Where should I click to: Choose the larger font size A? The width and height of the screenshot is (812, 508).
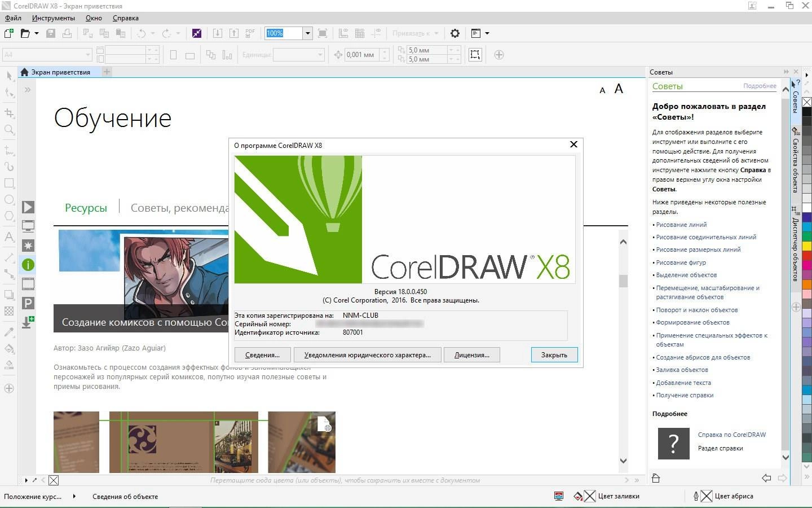point(619,89)
